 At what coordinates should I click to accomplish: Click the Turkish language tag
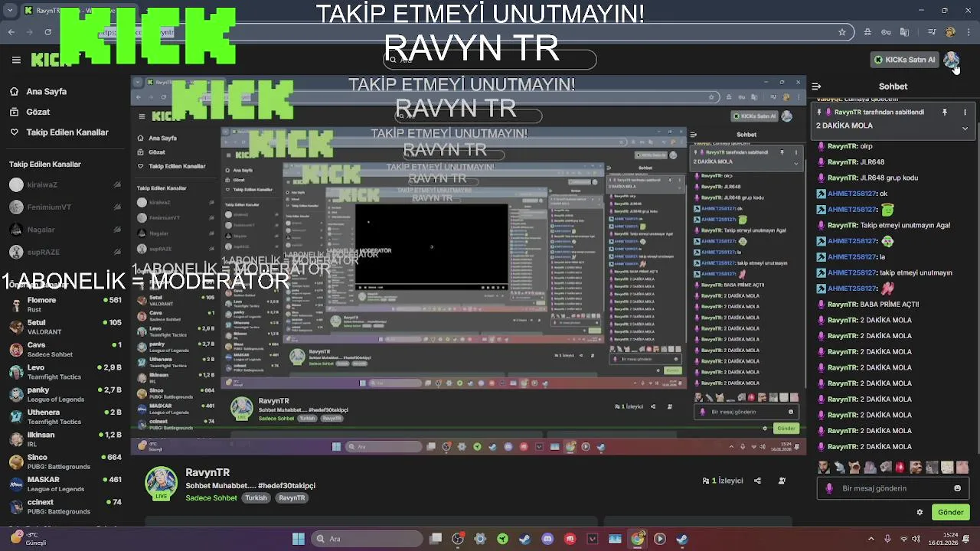[x=256, y=498]
